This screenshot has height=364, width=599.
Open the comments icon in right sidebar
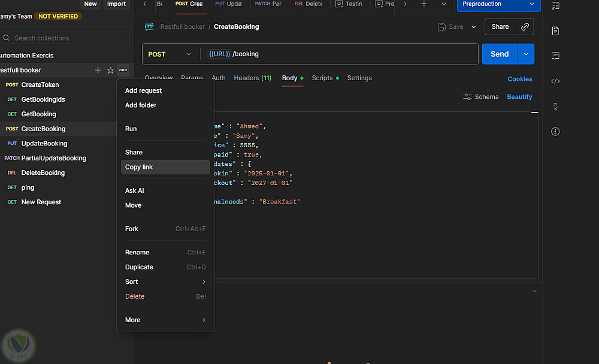point(555,56)
